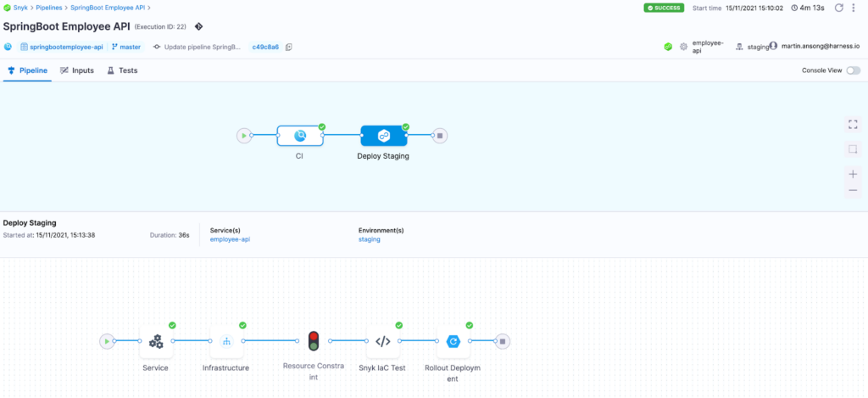Open the employee-api service link under Service(s)
This screenshot has height=398, width=868.
click(231, 239)
